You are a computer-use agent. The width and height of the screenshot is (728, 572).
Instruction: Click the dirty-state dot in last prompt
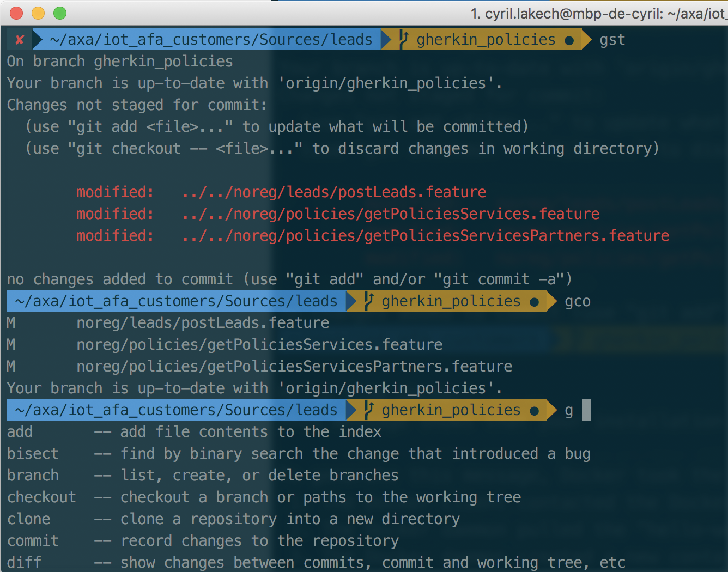[535, 411]
